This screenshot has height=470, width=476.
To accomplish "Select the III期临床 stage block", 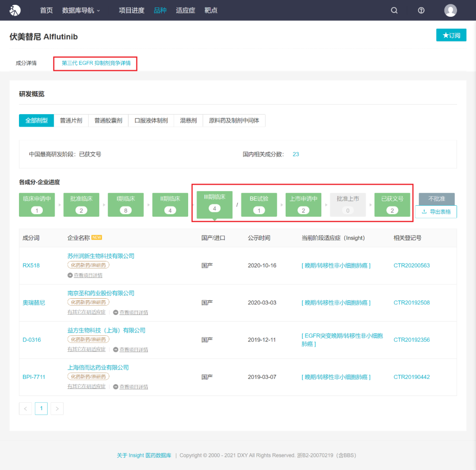I will [214, 204].
